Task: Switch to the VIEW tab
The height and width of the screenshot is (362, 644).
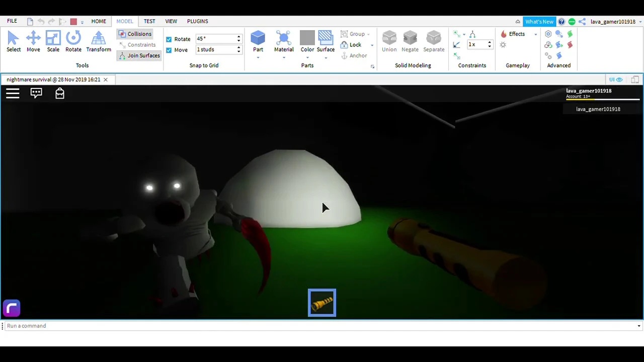Action: click(171, 21)
